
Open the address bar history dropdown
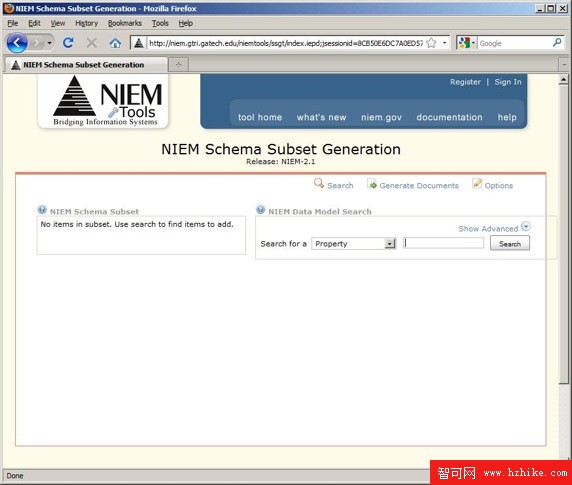pyautogui.click(x=444, y=43)
